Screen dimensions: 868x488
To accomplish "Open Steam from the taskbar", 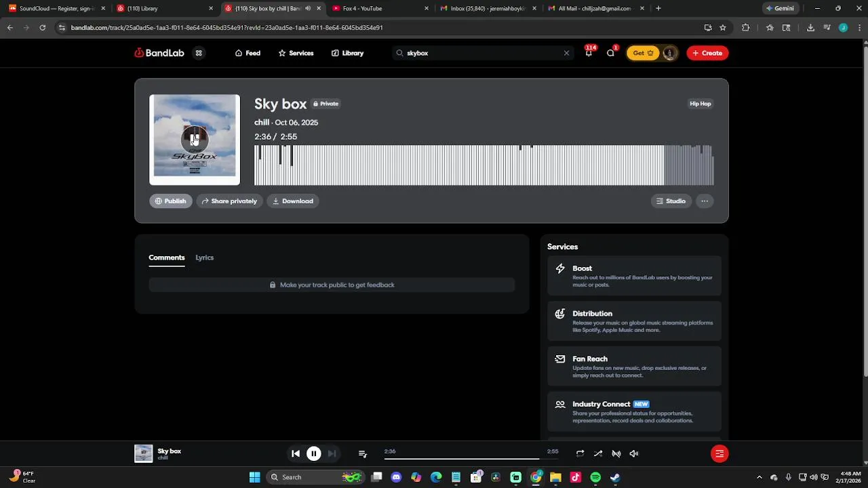I will 615,477.
